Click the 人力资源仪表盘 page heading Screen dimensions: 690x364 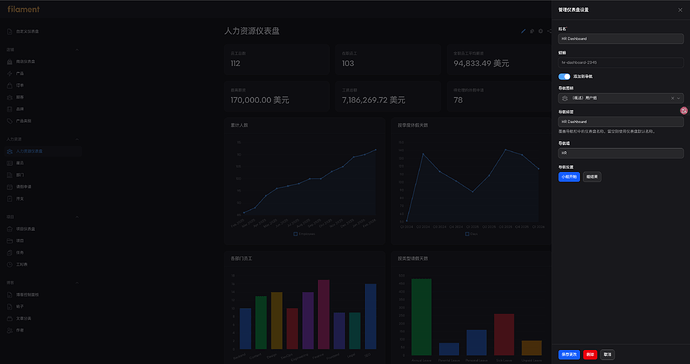252,31
